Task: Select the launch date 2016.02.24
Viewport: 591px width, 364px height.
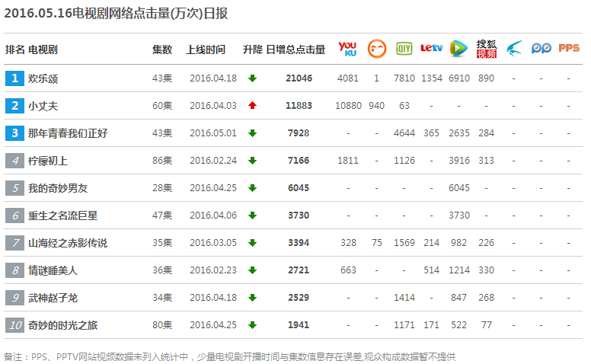Action: tap(213, 161)
